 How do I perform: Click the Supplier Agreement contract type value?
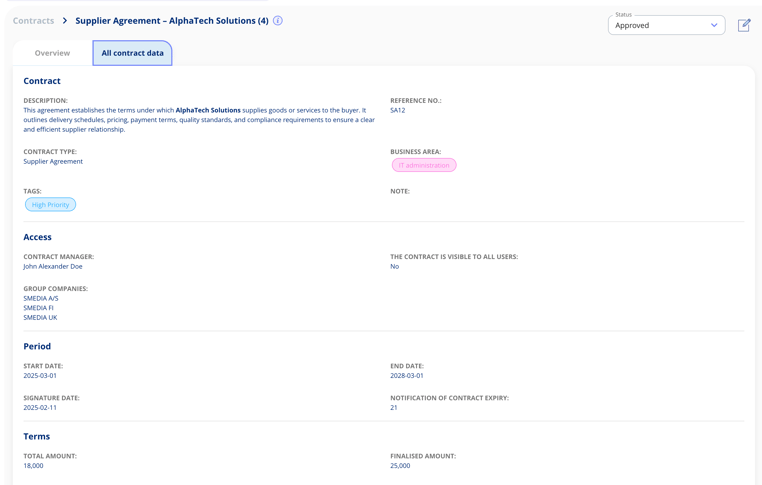click(x=53, y=161)
